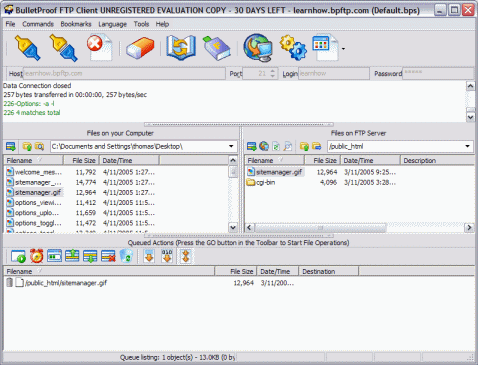Toggle the ASCII download arrow mode button
This screenshot has width=478, height=365.
(149, 256)
